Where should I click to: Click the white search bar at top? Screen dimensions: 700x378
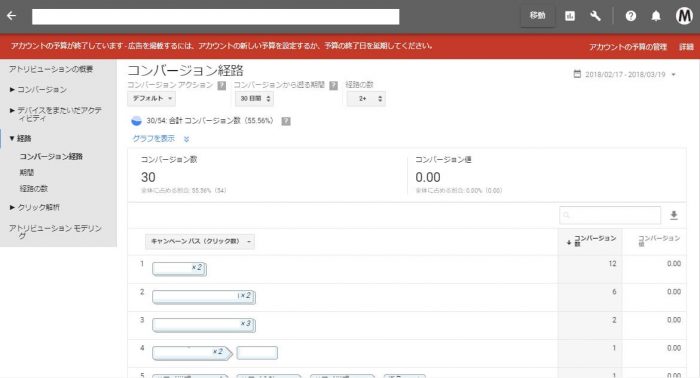(x=216, y=17)
